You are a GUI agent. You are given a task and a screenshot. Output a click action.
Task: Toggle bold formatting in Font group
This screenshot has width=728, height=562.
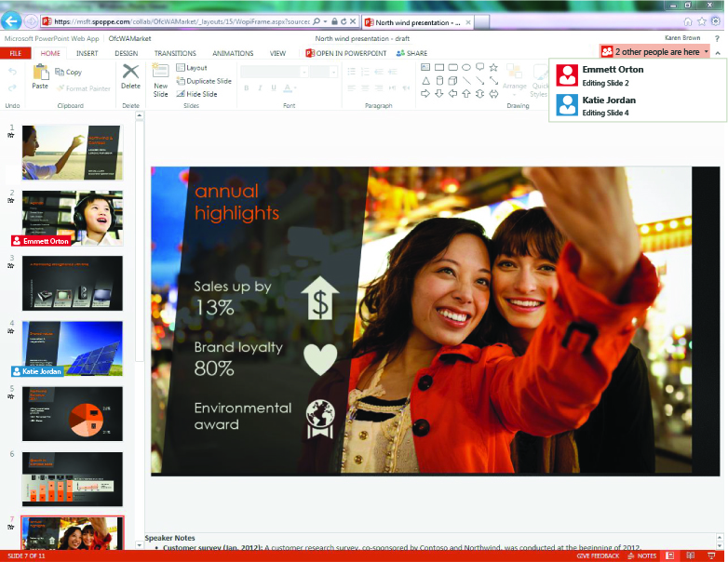pos(248,88)
